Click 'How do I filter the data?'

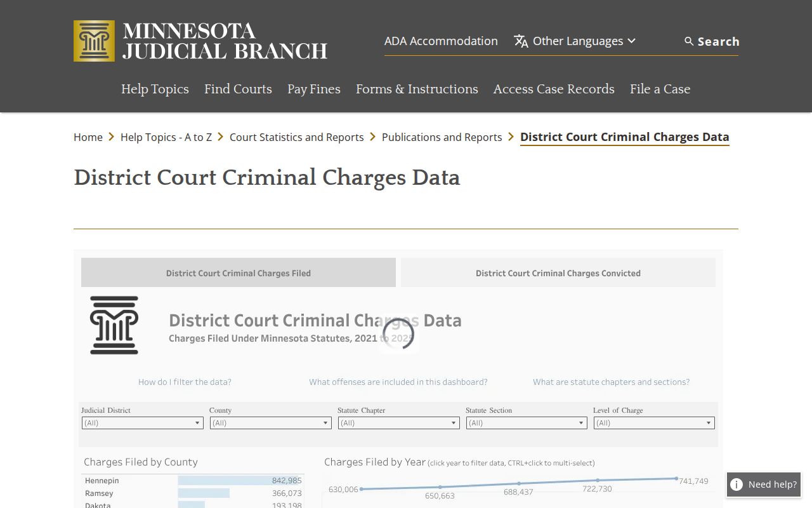coord(185,382)
